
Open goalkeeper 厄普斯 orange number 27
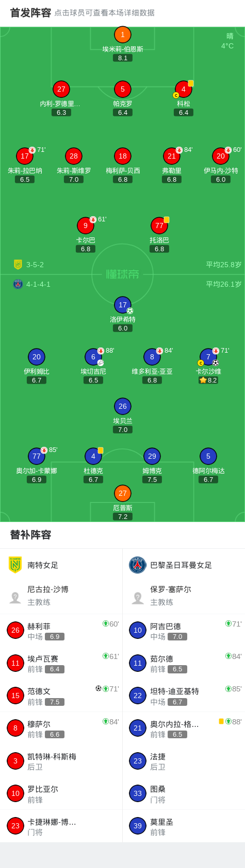pyautogui.click(x=123, y=493)
